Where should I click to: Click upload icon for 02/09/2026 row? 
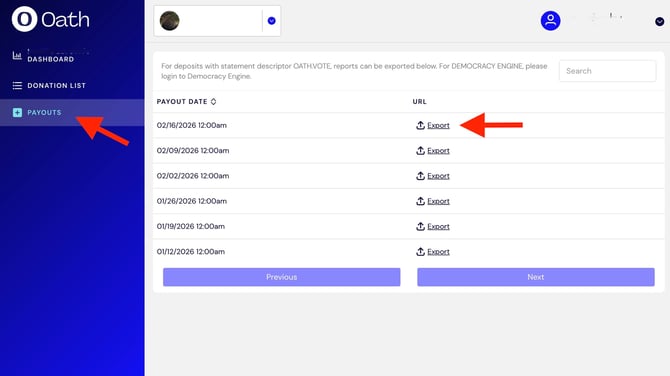[420, 150]
